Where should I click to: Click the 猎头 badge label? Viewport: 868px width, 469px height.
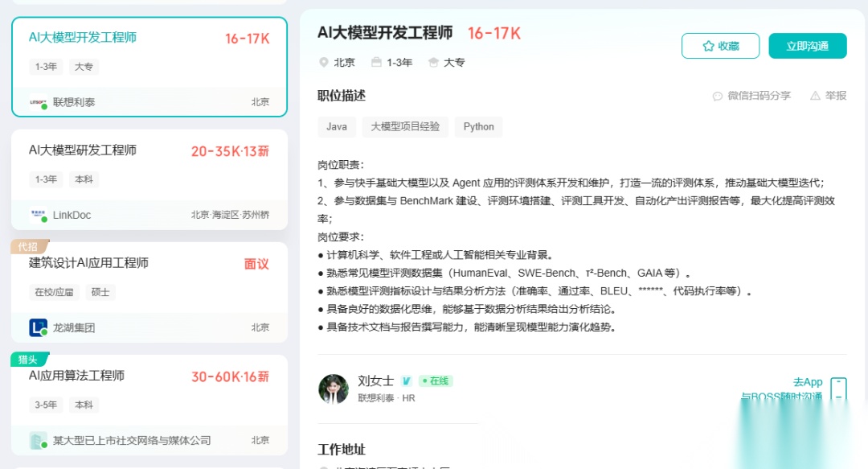(29, 360)
